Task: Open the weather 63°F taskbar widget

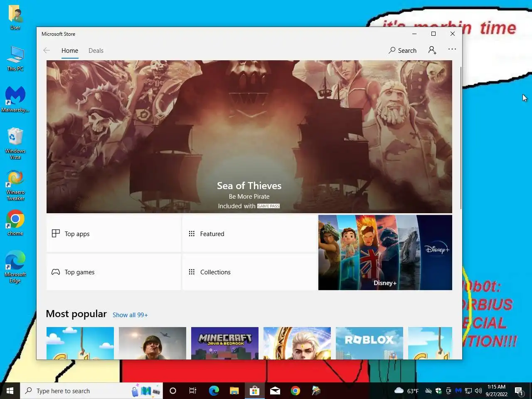Action: 406,391
